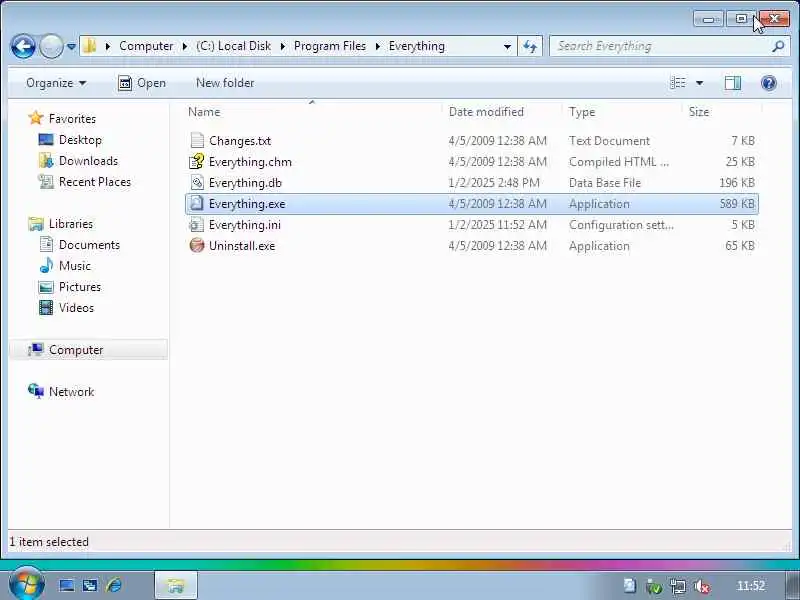The image size is (800, 600).
Task: Click the Everything.db file name
Action: 245,183
